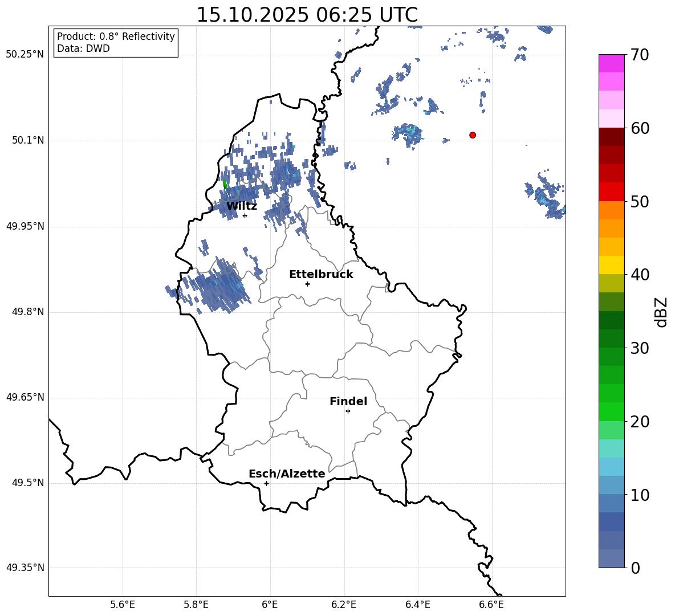Click the Ettelbruck city label
Viewport: 675px width, 616px height.
coord(321,275)
